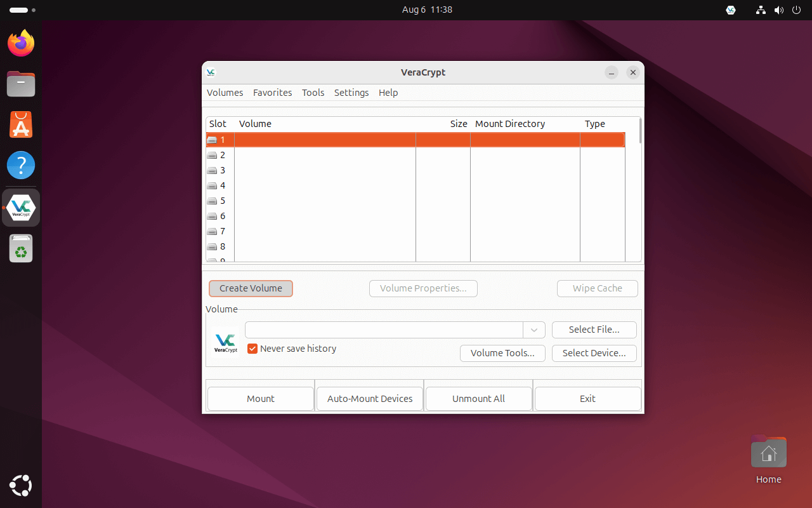Click the Create Volume button
The height and width of the screenshot is (508, 812).
tap(251, 288)
